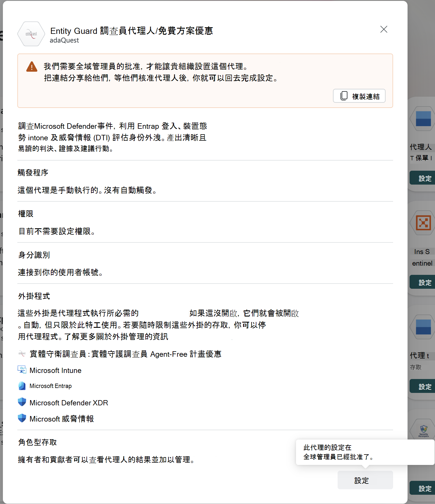Click the blue icon above 代理 t card
Image resolution: width=435 pixels, height=504 pixels.
tap(423, 327)
